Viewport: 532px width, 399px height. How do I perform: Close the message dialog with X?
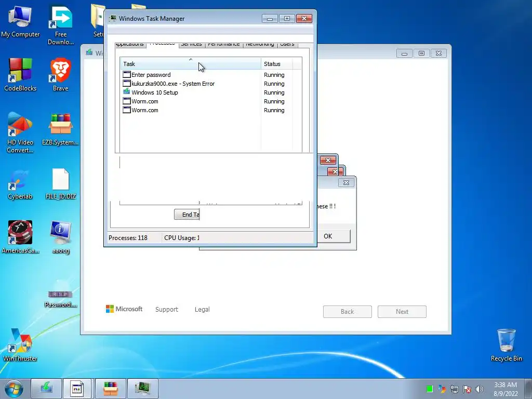pos(346,182)
